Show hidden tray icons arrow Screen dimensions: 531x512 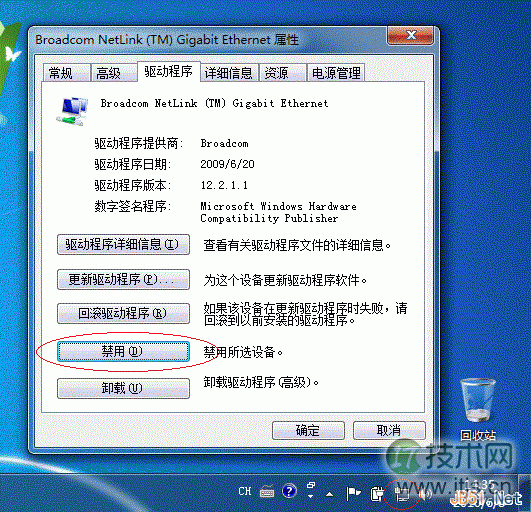(x=329, y=494)
